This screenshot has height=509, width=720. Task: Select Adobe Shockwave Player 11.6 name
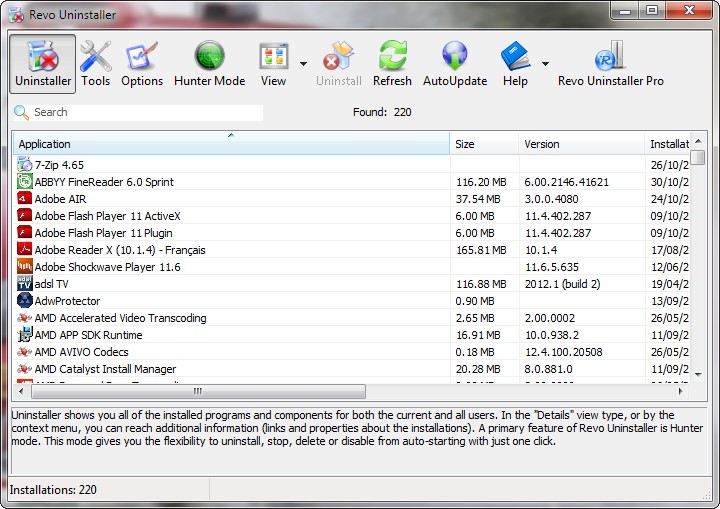(x=107, y=267)
